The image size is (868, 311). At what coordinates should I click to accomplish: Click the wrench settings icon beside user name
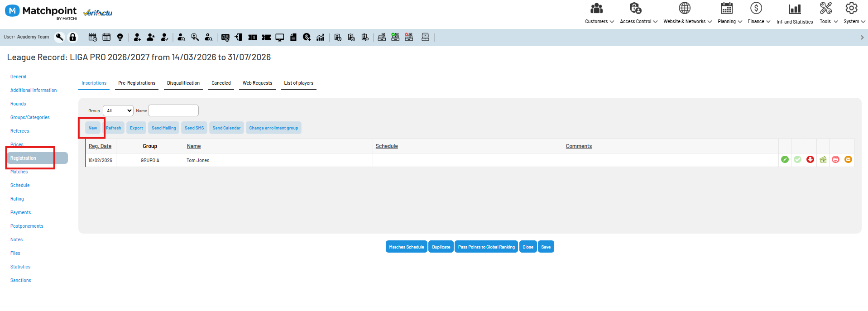59,37
